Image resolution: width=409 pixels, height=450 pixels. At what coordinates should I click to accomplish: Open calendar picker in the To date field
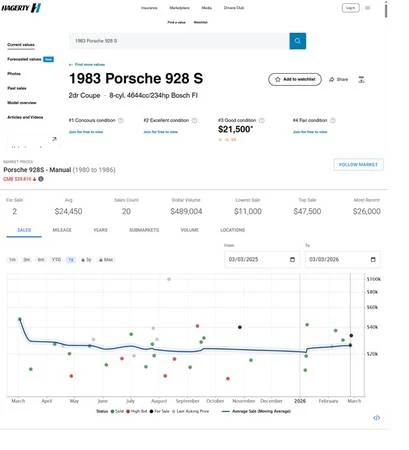pyautogui.click(x=373, y=260)
